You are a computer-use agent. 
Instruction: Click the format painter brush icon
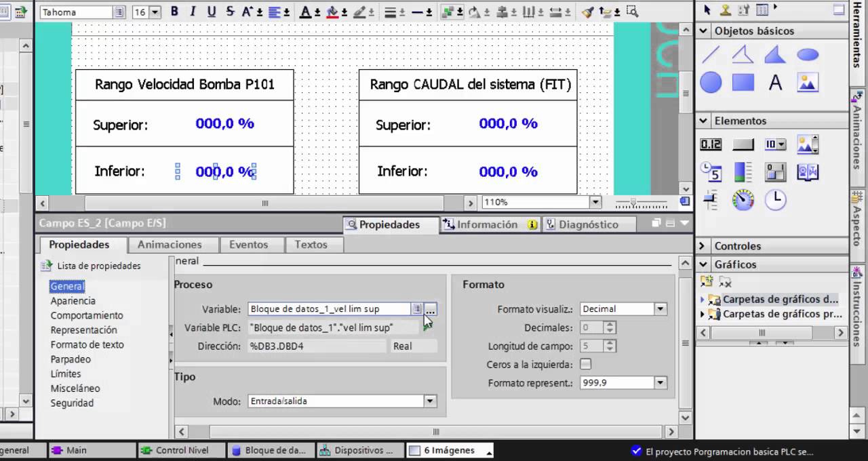coord(588,12)
